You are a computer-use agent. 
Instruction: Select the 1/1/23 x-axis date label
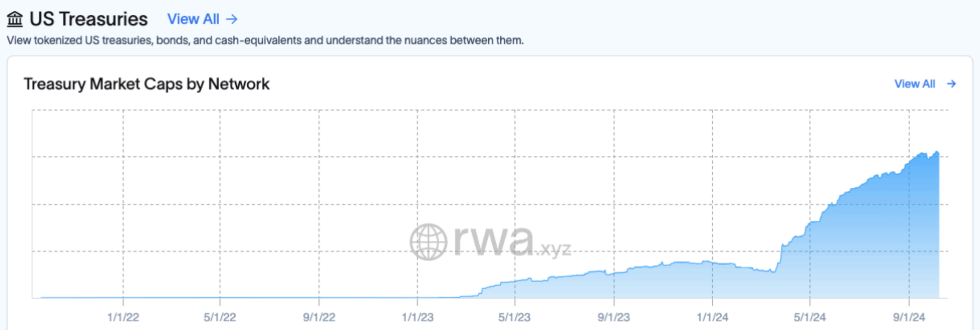417,317
